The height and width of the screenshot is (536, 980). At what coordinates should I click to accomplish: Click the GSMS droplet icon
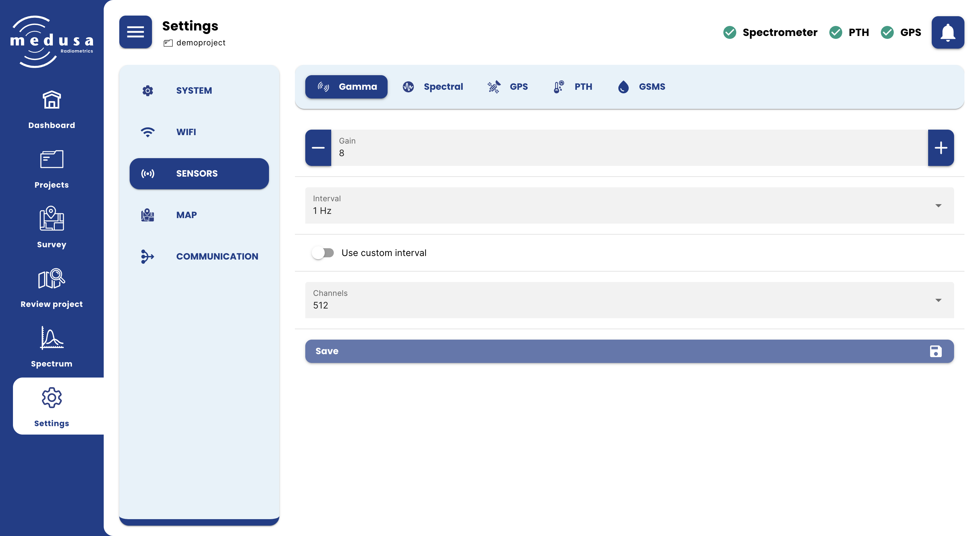click(x=623, y=87)
